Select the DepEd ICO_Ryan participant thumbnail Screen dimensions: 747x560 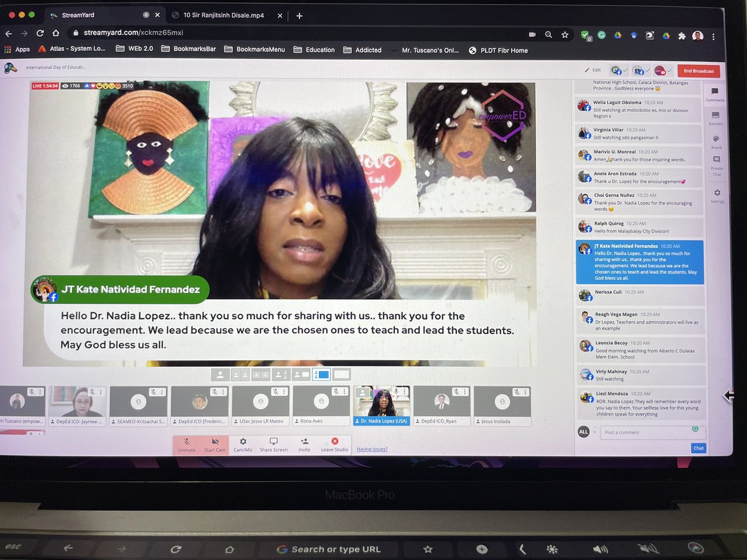(x=441, y=405)
